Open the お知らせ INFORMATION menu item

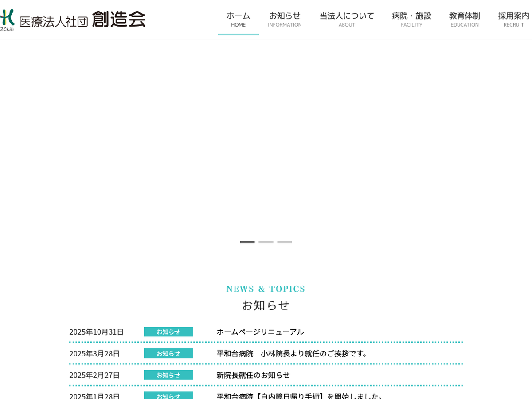pyautogui.click(x=285, y=19)
